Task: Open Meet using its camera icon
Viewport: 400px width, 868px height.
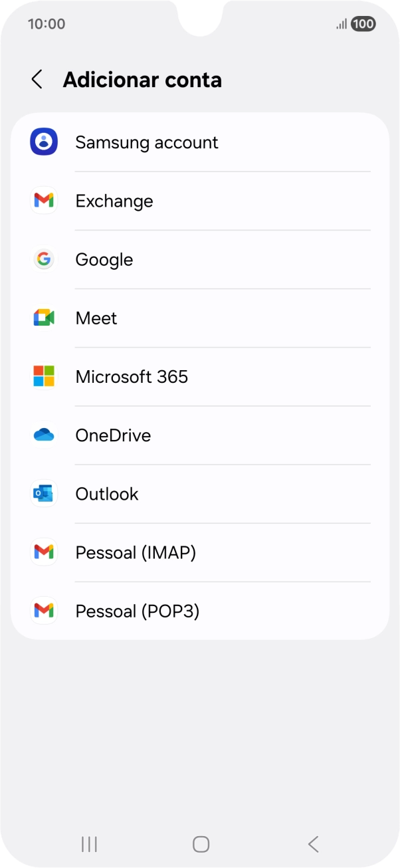Action: pyautogui.click(x=44, y=318)
